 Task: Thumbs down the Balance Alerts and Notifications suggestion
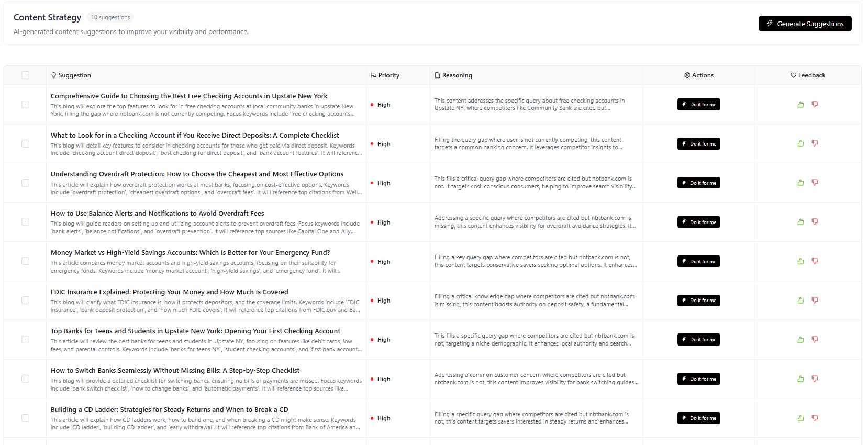coord(815,222)
